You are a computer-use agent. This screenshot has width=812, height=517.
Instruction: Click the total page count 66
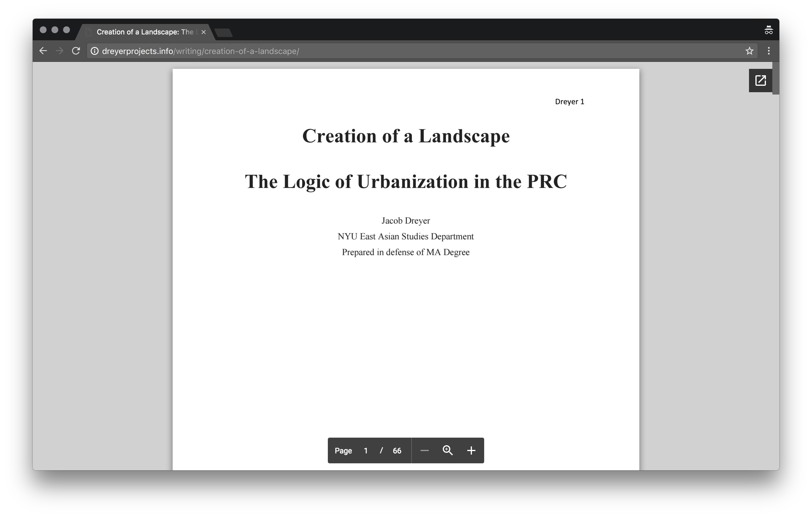coord(397,451)
